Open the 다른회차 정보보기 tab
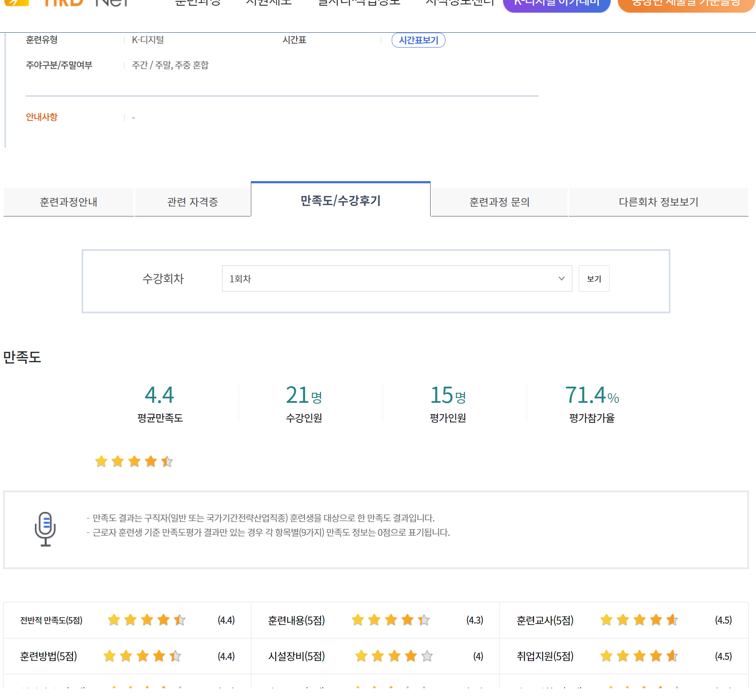 tap(659, 202)
